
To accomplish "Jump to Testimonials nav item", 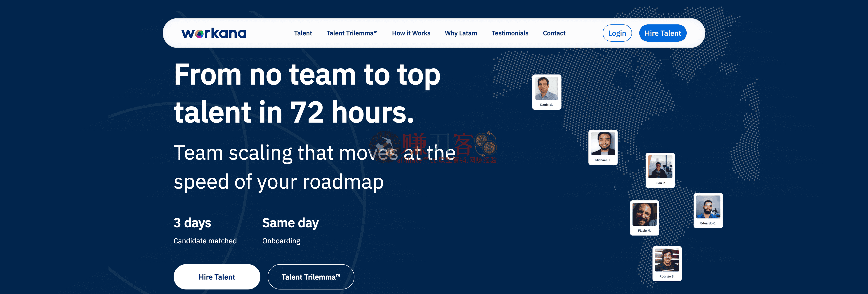I will pos(509,33).
